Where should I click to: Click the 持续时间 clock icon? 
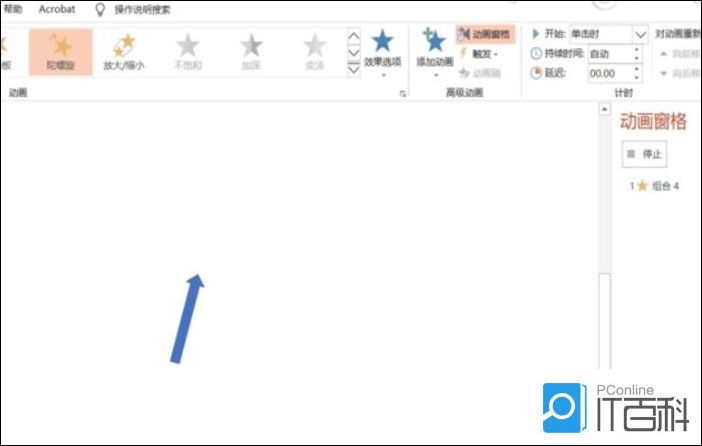click(536, 54)
